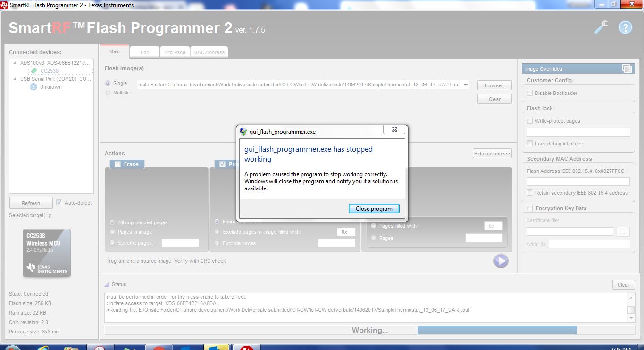Select the CC2538 Wireless MCU chip image

pyautogui.click(x=47, y=253)
